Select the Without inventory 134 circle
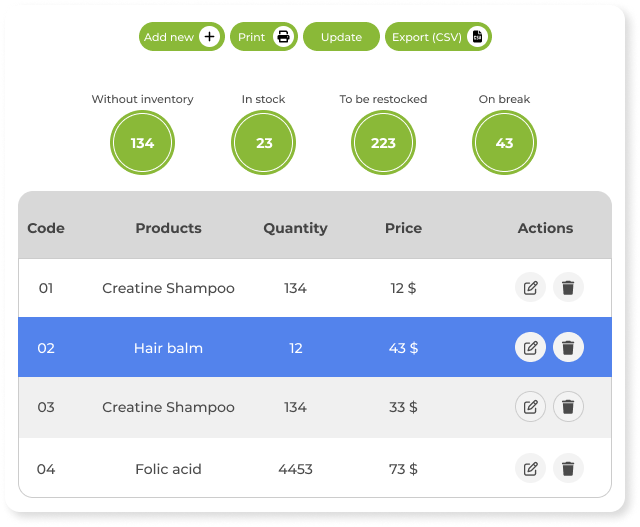 tap(142, 143)
